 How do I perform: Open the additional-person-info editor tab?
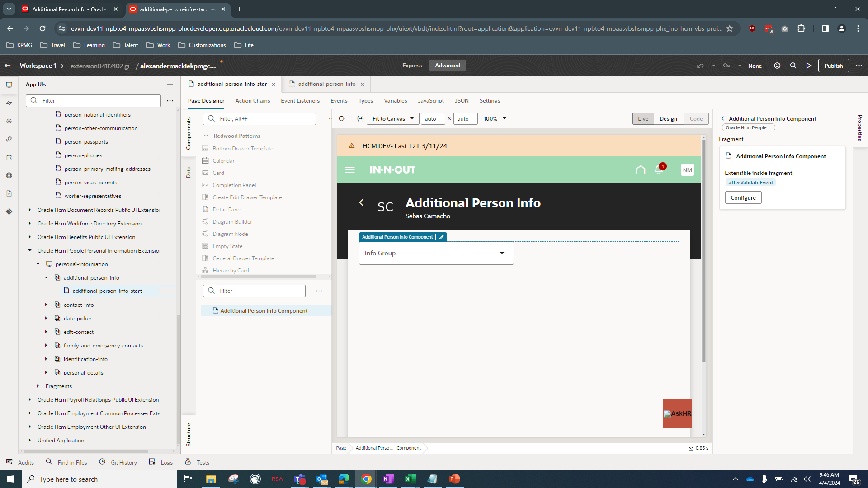tap(326, 84)
